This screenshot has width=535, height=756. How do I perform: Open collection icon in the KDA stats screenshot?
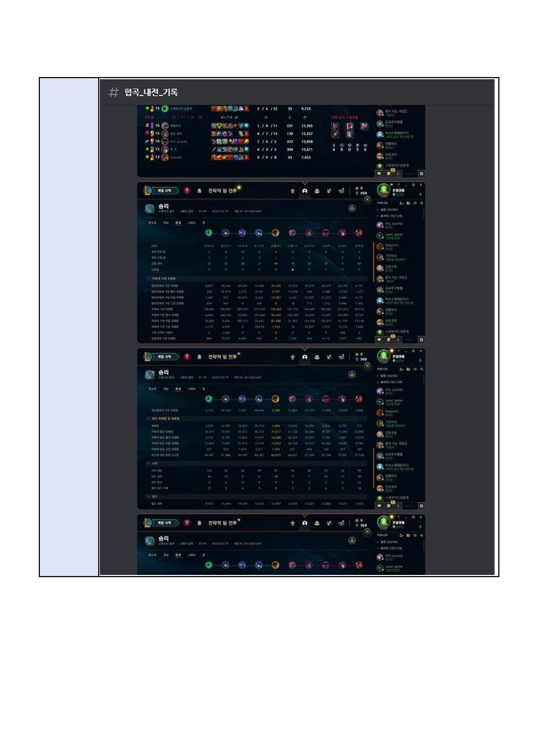point(317,191)
